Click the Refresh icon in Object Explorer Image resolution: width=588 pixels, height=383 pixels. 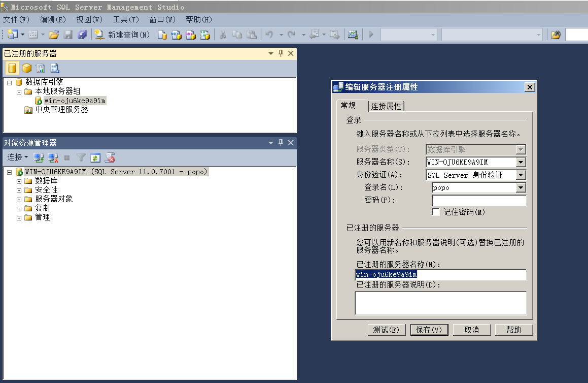point(95,157)
